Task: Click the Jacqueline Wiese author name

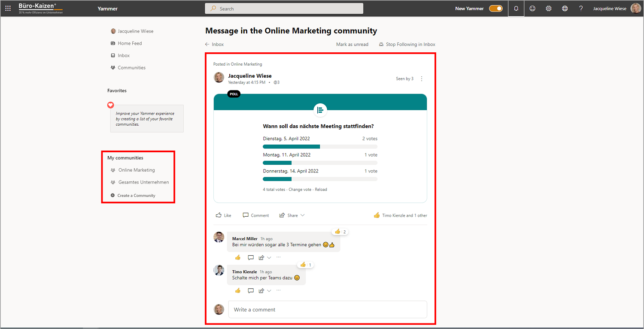Action: (250, 75)
